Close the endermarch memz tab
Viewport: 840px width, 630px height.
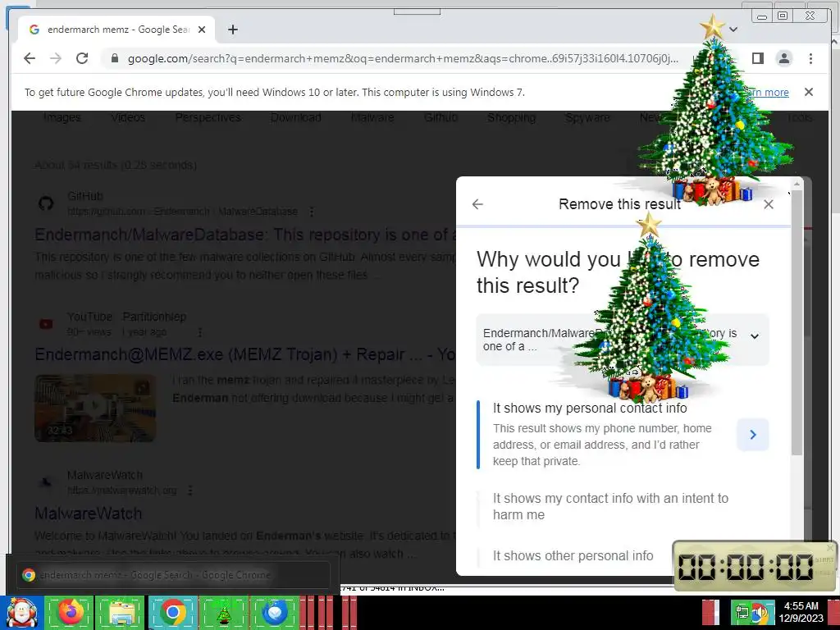[202, 30]
